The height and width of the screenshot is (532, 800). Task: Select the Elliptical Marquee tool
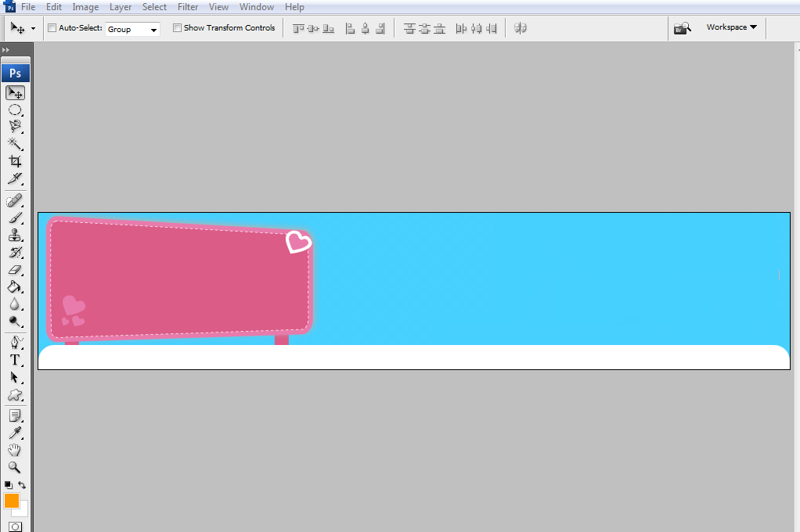click(x=16, y=110)
